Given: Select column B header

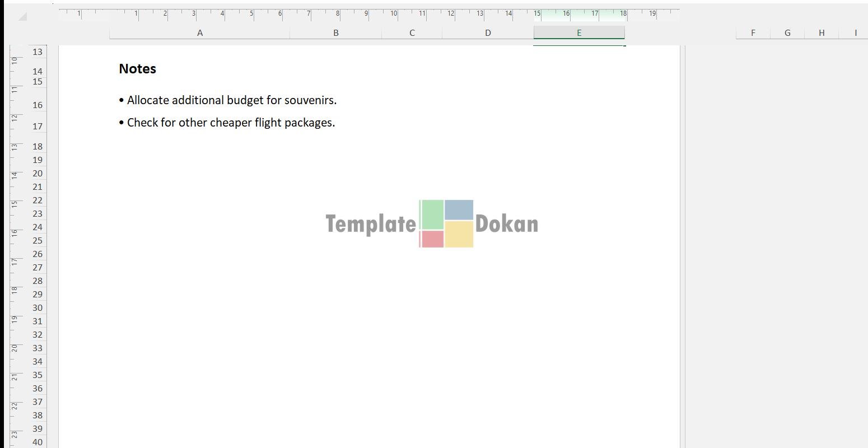Looking at the screenshot, I should [x=335, y=33].
